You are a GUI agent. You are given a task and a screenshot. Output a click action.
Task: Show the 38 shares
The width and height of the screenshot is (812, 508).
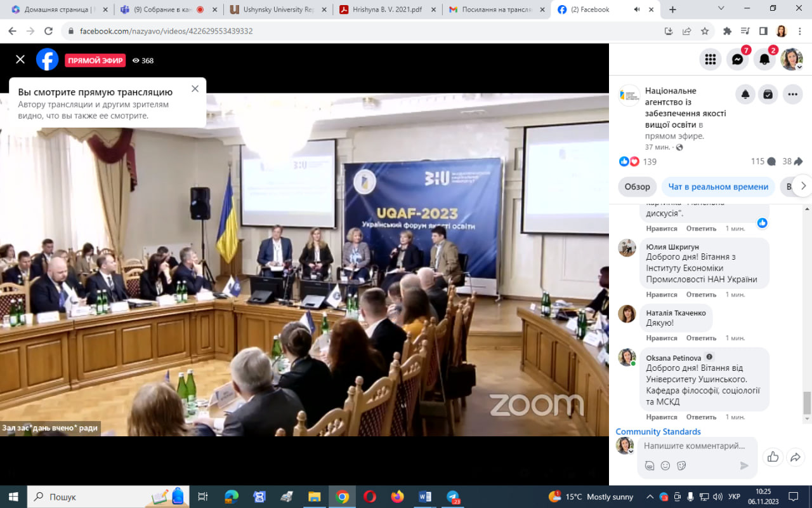(792, 161)
